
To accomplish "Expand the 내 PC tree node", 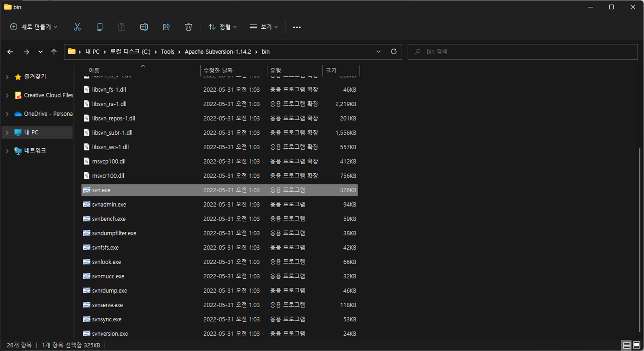I will (x=7, y=132).
